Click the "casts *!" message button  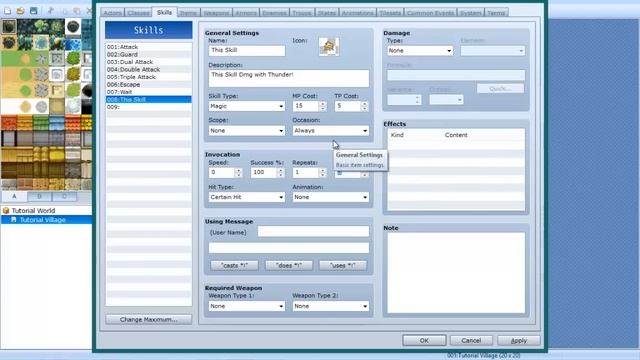point(234,265)
